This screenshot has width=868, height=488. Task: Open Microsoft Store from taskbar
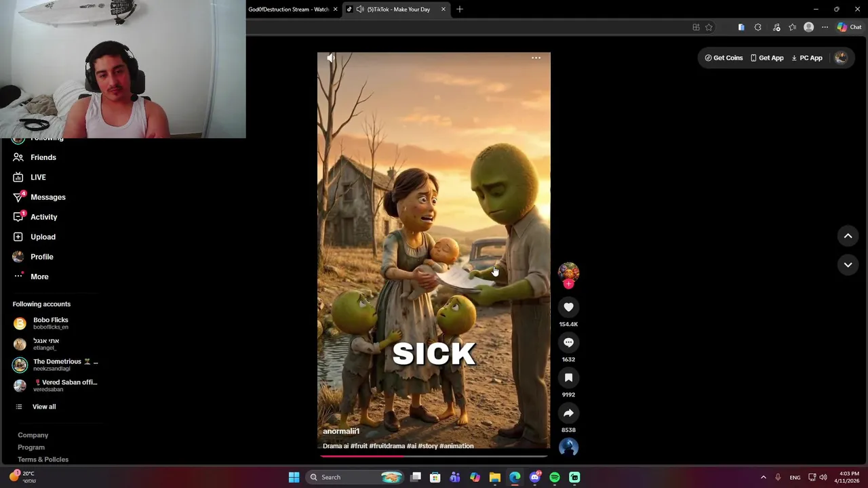pos(435,477)
